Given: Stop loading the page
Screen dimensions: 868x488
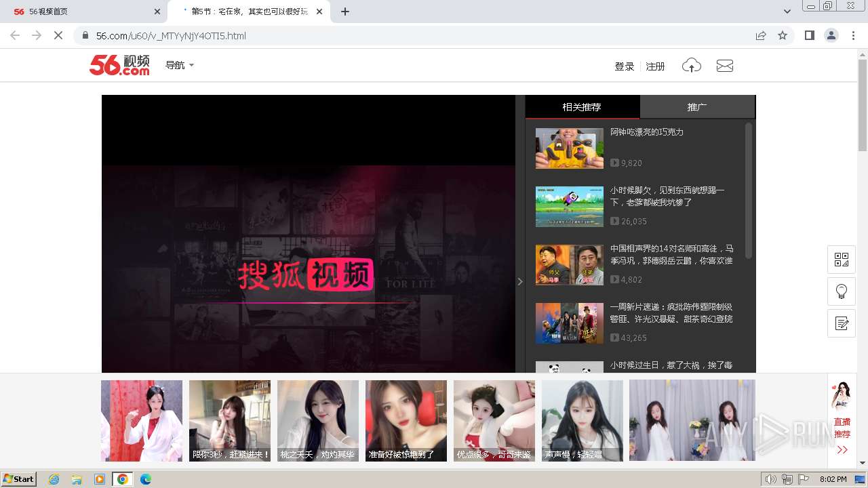Looking at the screenshot, I should click(x=58, y=35).
